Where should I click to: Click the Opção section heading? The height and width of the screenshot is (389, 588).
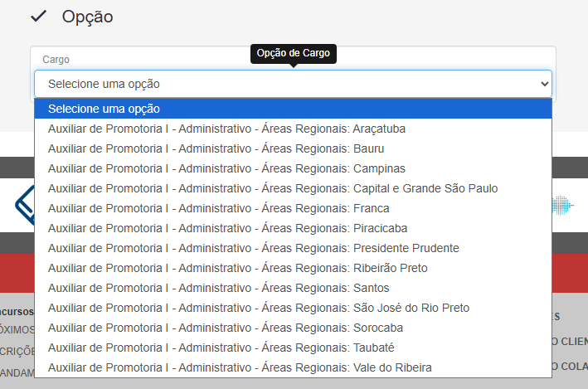(x=87, y=17)
